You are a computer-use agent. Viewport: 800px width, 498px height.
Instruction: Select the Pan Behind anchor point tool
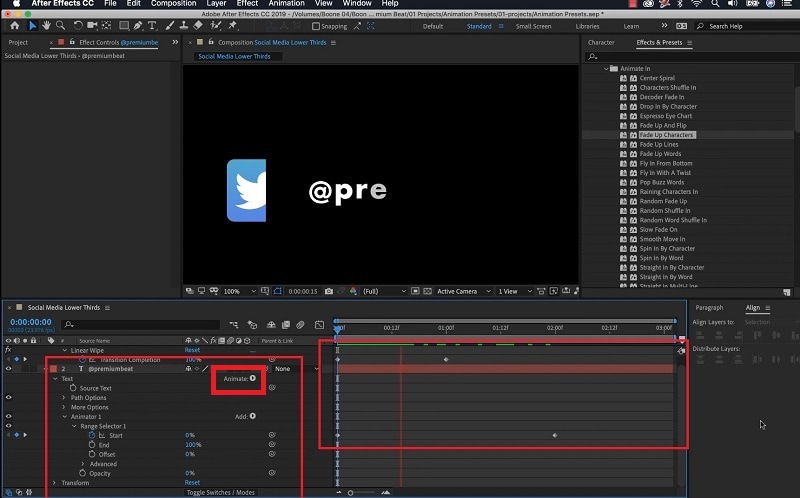tap(107, 26)
